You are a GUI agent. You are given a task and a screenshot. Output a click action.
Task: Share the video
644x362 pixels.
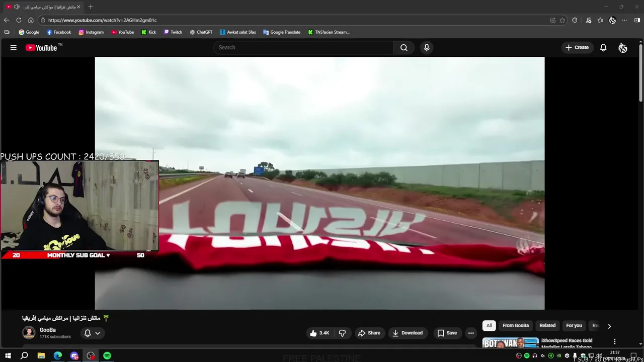[369, 333]
